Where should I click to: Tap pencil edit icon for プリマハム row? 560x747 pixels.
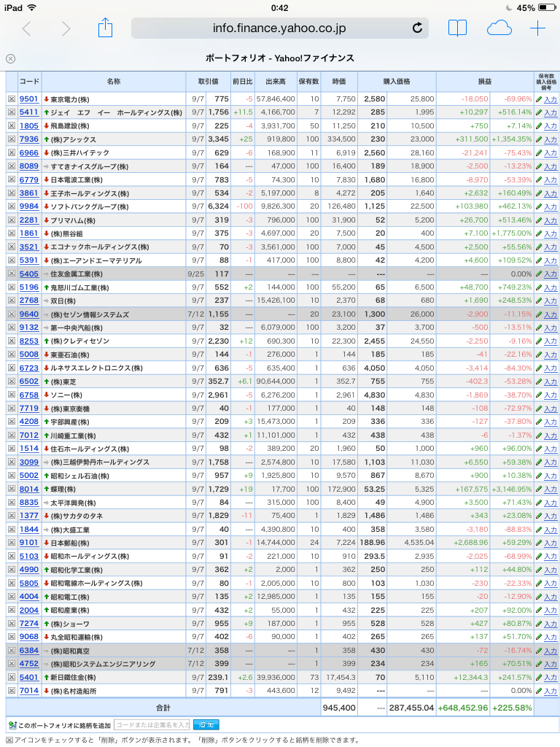tap(539, 220)
